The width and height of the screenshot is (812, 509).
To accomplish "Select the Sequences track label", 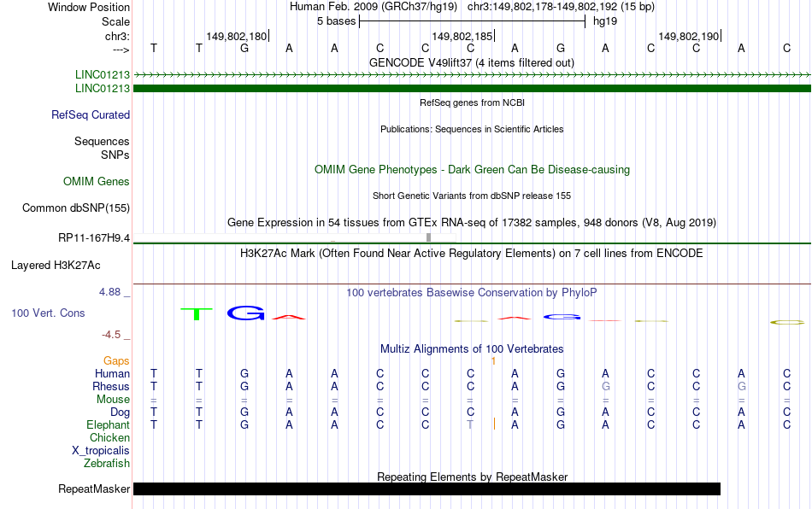I will [102, 141].
